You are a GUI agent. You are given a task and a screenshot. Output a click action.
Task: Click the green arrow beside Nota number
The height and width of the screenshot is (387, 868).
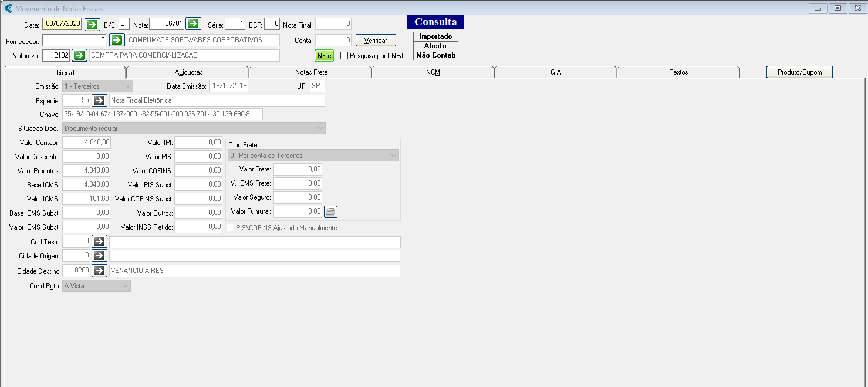pos(194,24)
